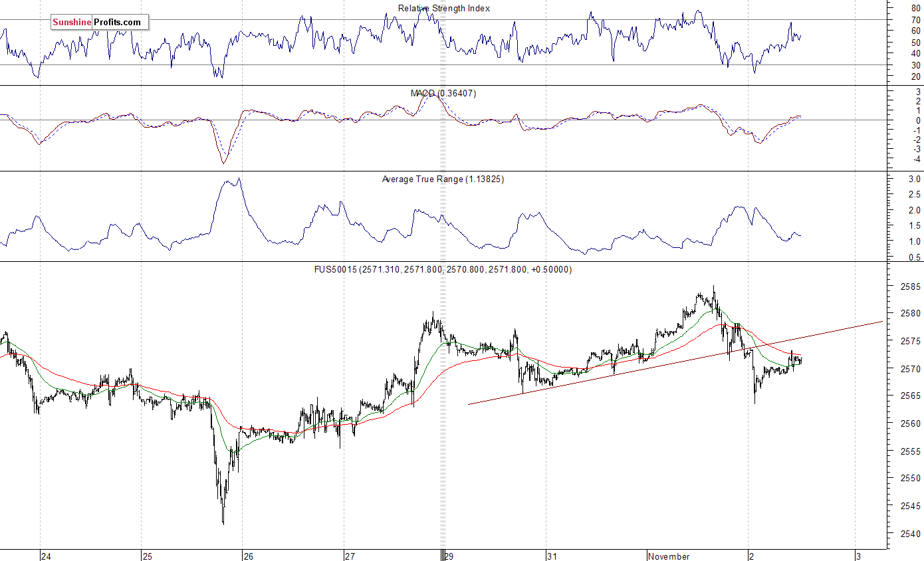Click the ATR axis value 2.0
The height and width of the screenshot is (561, 924).
coord(915,210)
